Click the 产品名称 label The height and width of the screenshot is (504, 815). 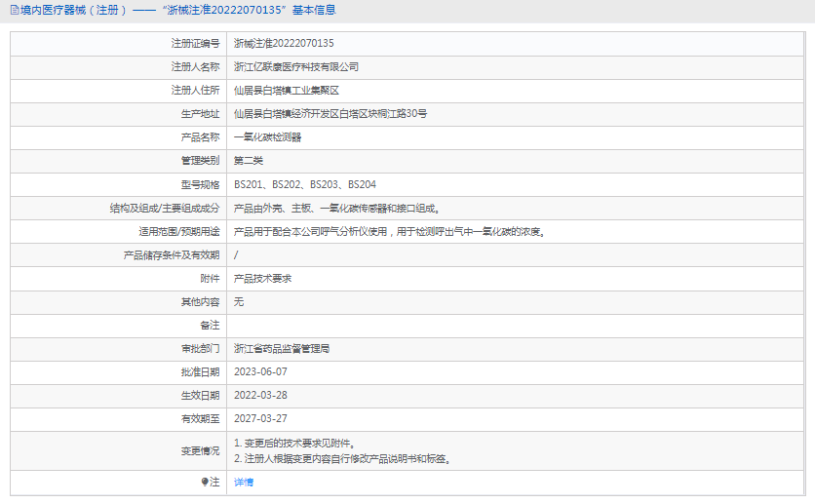(x=200, y=137)
